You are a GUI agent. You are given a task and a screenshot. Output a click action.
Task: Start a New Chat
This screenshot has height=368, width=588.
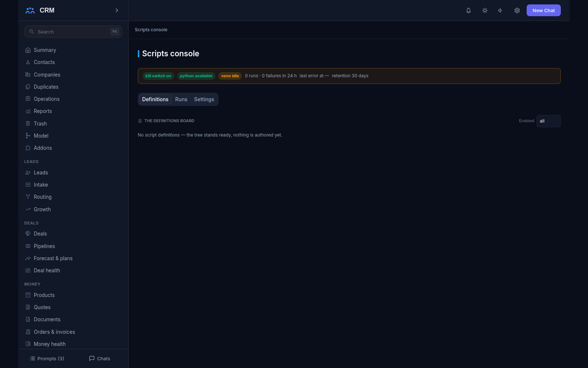[x=544, y=10]
